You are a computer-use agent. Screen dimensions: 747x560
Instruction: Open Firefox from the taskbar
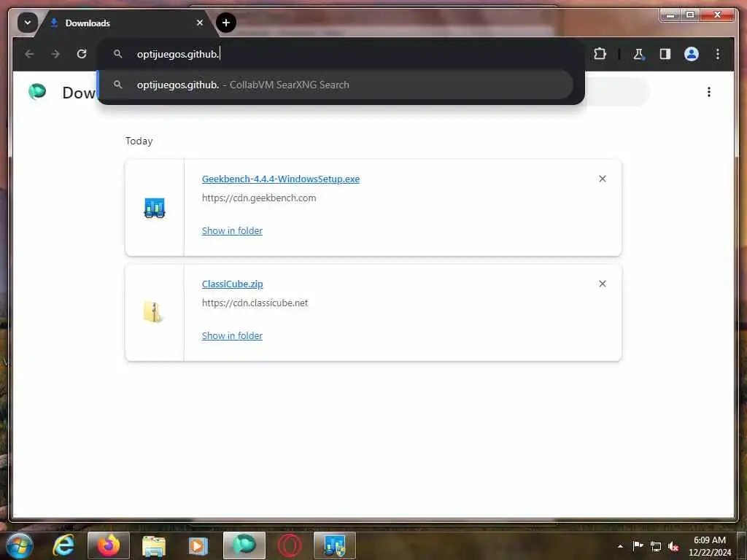point(109,545)
